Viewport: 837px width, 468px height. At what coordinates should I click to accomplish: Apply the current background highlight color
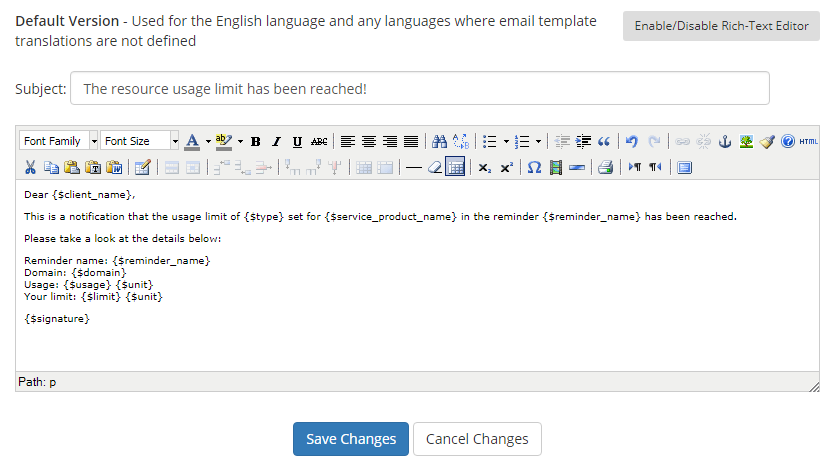point(224,141)
